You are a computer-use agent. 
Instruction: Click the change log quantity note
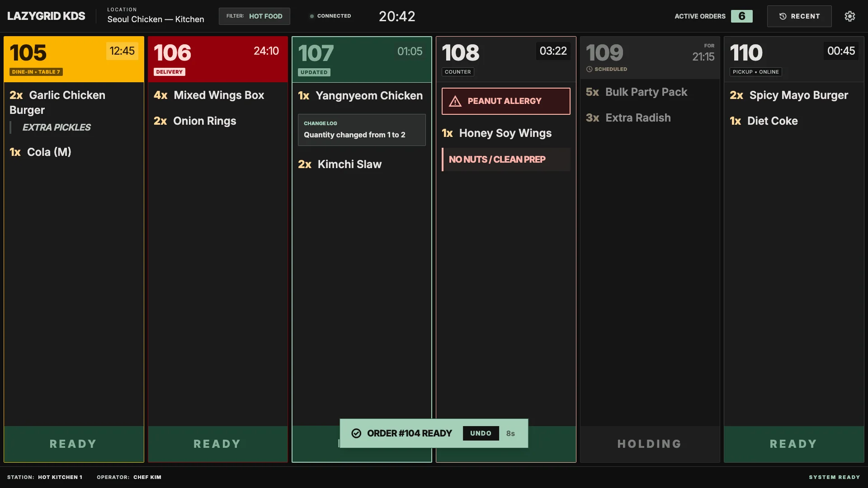[362, 130]
